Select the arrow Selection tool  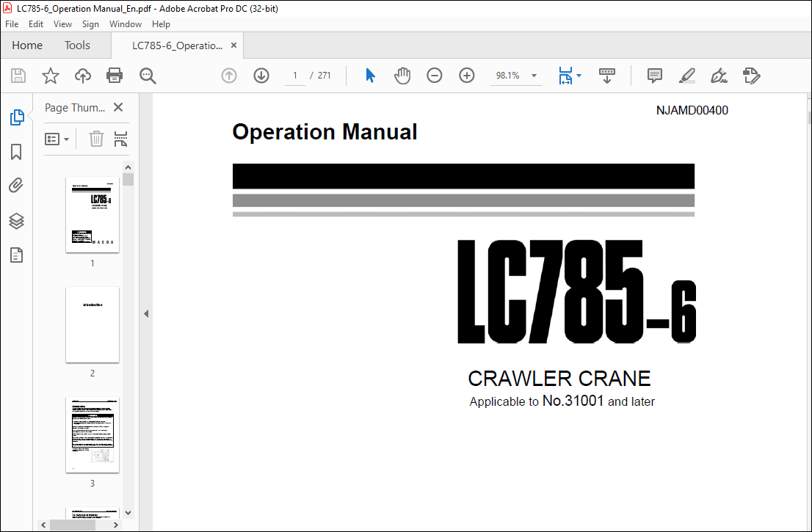pyautogui.click(x=370, y=76)
